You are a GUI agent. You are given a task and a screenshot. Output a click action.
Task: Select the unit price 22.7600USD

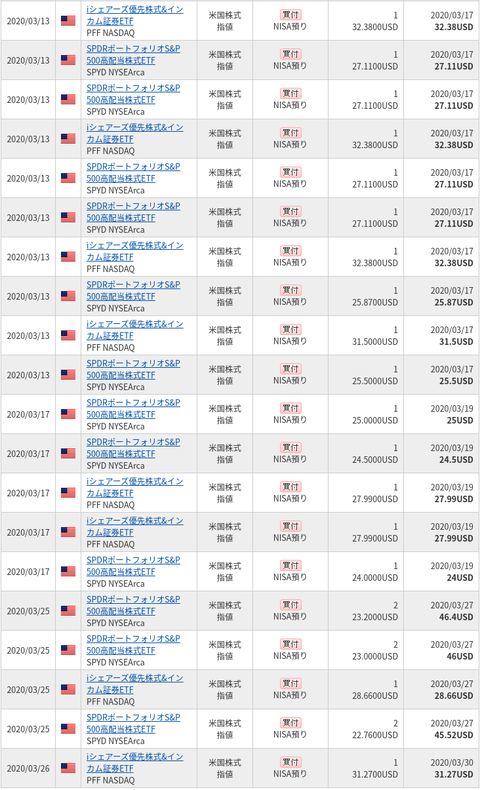click(375, 735)
